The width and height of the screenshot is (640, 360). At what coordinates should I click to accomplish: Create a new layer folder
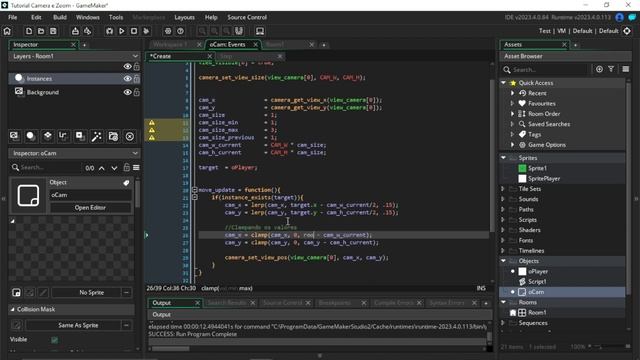pos(113,136)
